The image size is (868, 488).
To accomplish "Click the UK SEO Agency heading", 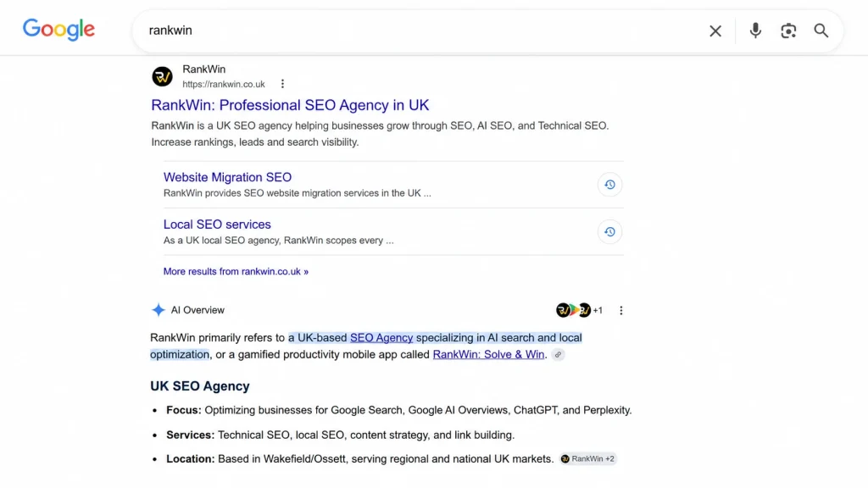I will pyautogui.click(x=200, y=385).
